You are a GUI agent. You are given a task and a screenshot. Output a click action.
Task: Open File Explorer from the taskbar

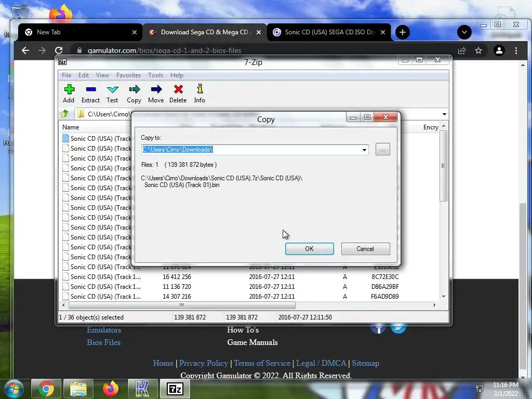pos(78,389)
